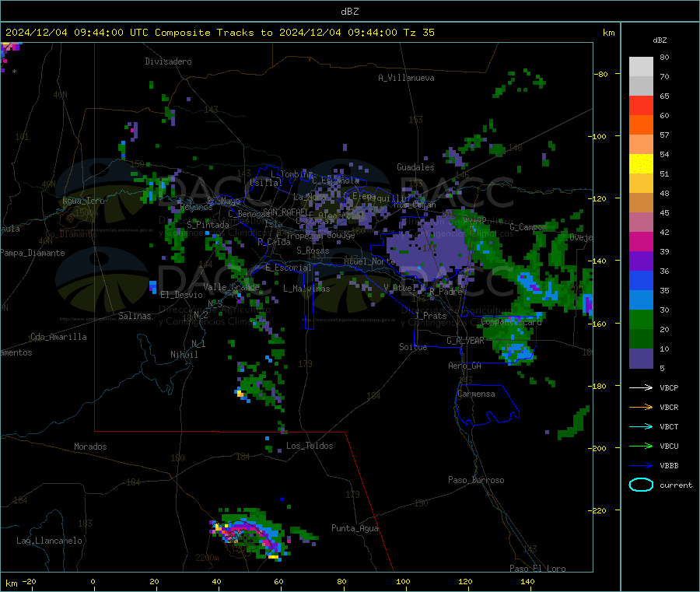Click the 'Los_Toldos' map label
This screenshot has width=700, height=592.
pos(310,446)
